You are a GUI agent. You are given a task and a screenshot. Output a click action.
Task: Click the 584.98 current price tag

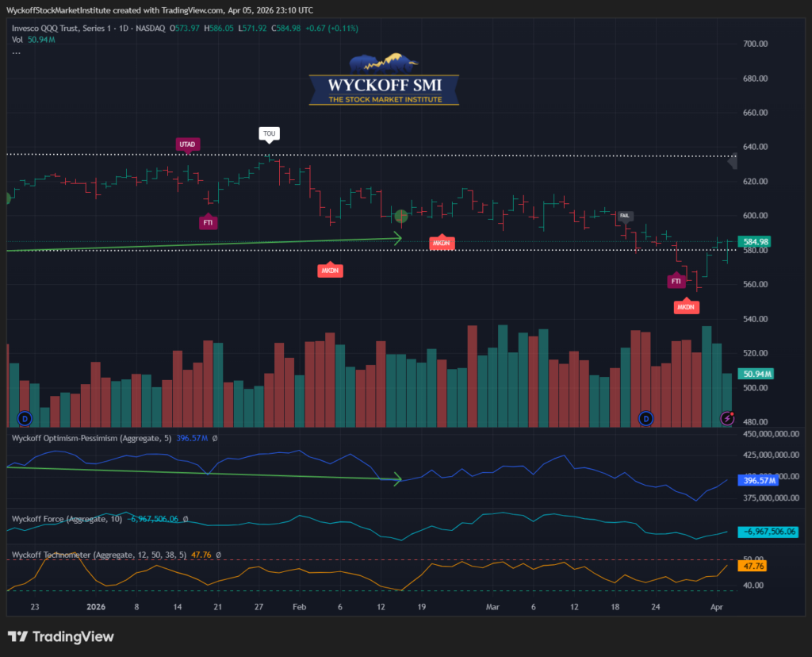[756, 241]
